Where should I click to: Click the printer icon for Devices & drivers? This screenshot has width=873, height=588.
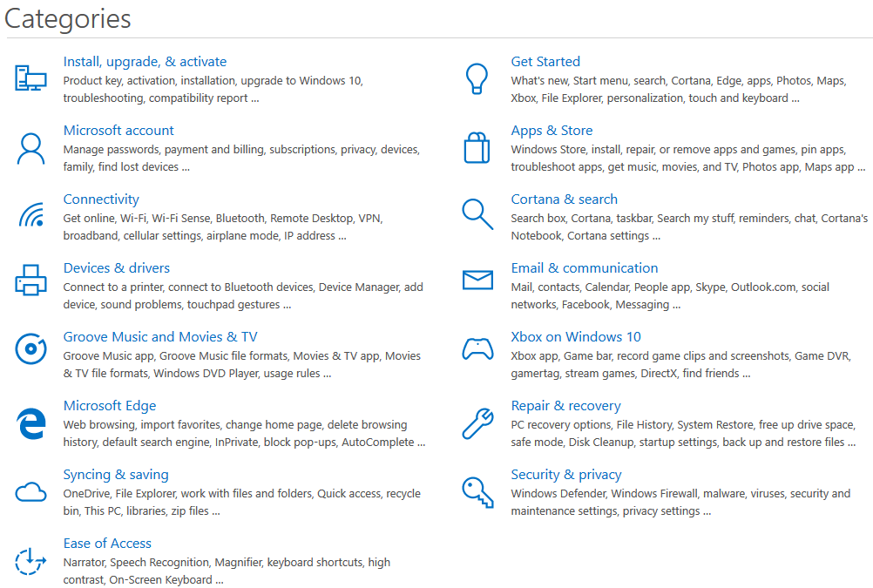tap(30, 280)
